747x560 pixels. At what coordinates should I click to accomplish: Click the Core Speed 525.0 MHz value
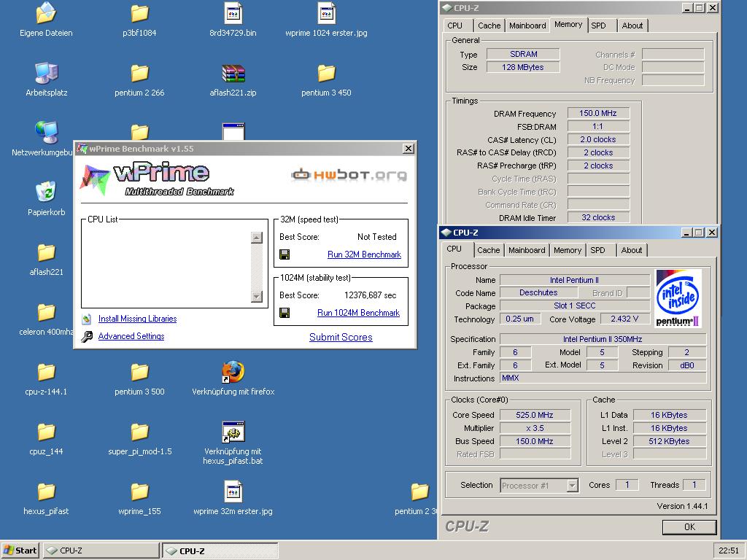pyautogui.click(x=535, y=415)
